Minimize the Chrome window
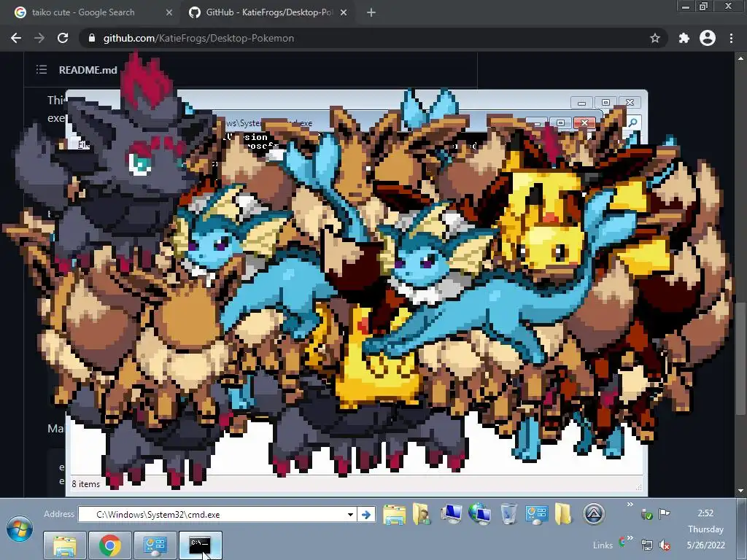Screen dimensions: 747x560 coord(686,7)
